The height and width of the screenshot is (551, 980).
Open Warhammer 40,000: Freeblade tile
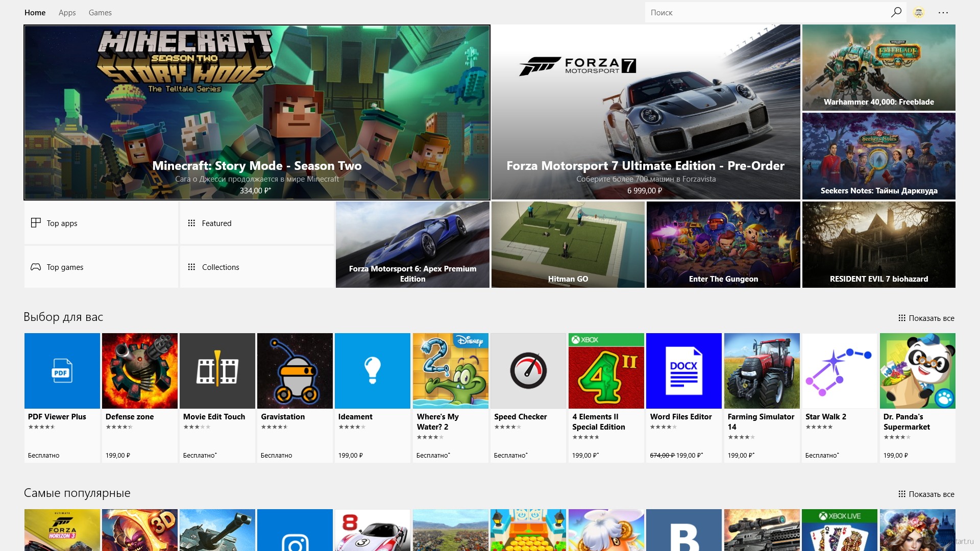(x=878, y=67)
